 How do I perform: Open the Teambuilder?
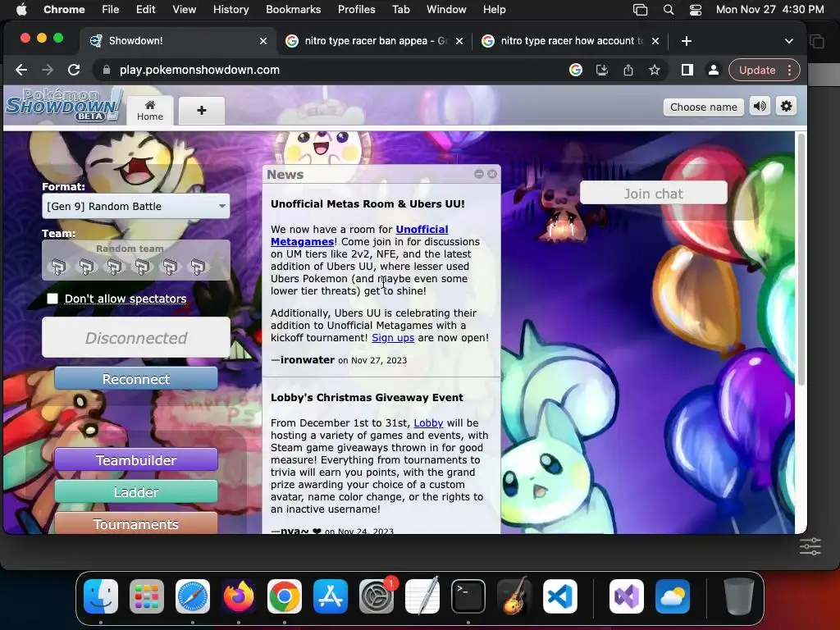click(136, 459)
